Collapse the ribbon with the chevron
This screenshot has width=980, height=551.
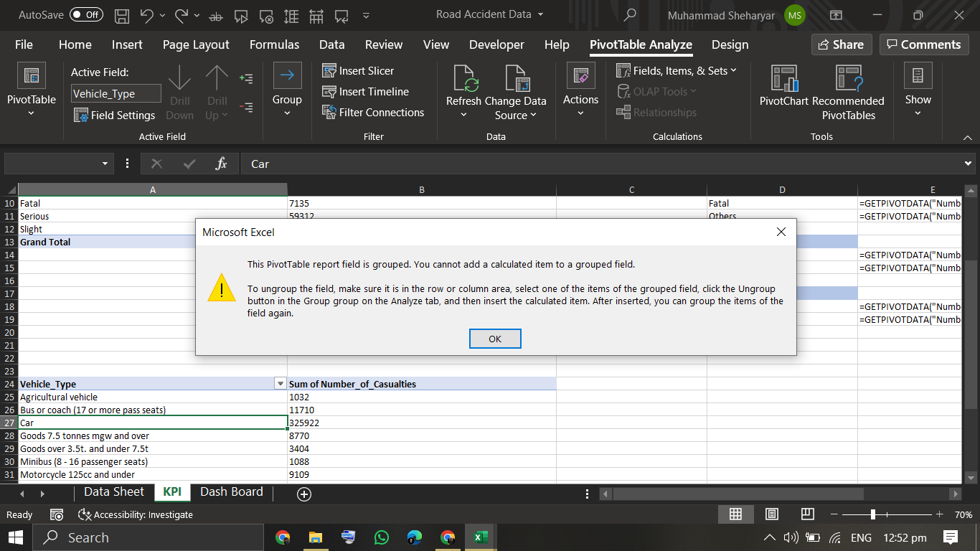tap(968, 137)
